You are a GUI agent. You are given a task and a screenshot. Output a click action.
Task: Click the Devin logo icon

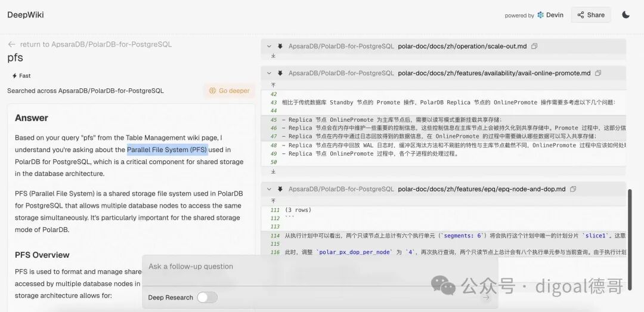pyautogui.click(x=540, y=15)
